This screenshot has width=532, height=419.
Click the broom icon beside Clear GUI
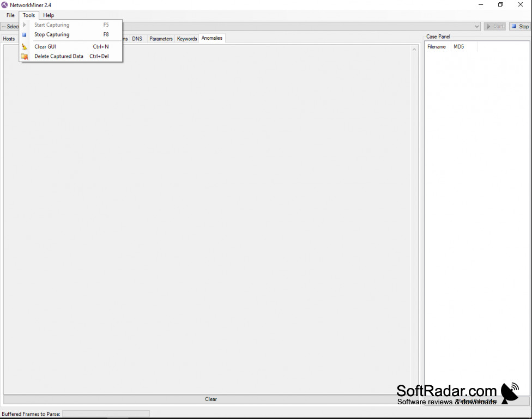click(25, 47)
